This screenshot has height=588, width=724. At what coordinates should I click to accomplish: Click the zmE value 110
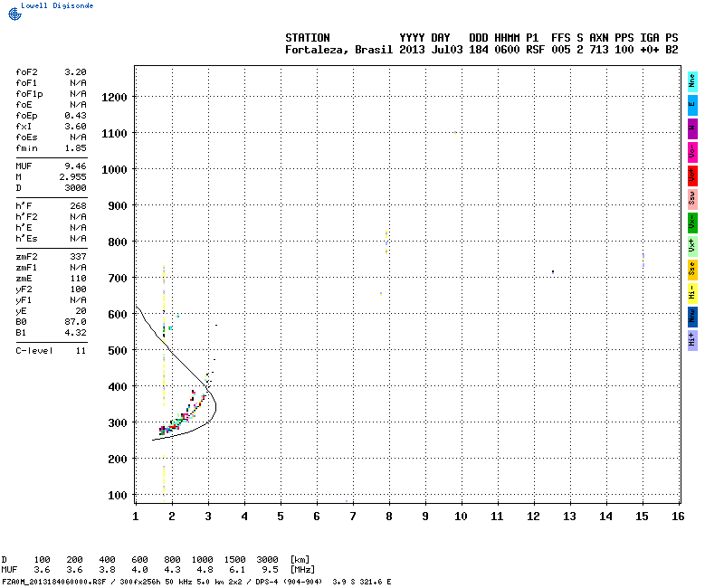[78, 279]
